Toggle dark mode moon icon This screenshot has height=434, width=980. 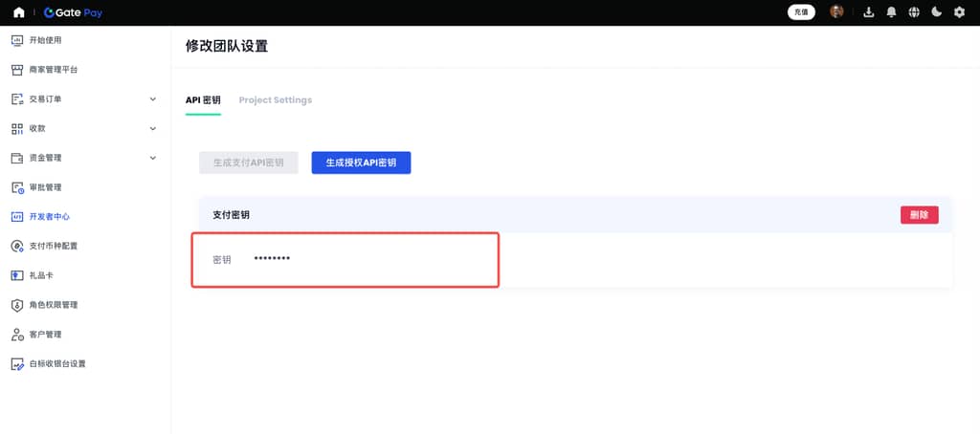pyautogui.click(x=937, y=12)
